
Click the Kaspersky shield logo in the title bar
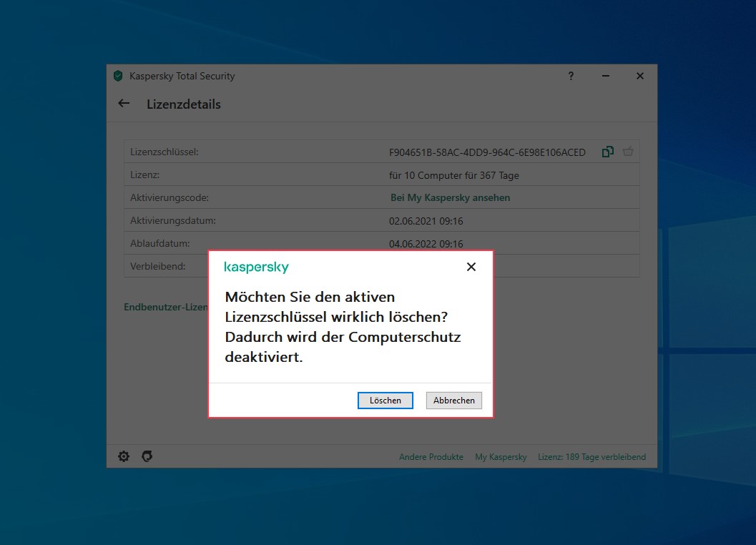tap(119, 76)
